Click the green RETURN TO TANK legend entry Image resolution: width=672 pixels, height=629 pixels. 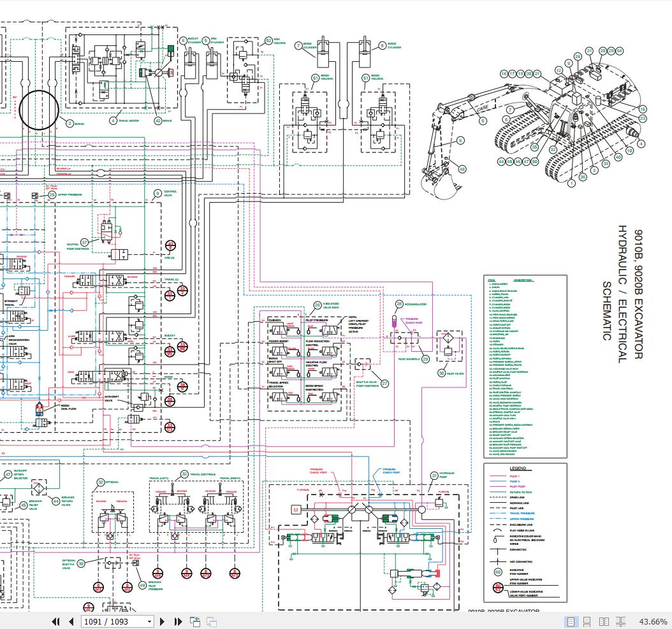point(521,493)
